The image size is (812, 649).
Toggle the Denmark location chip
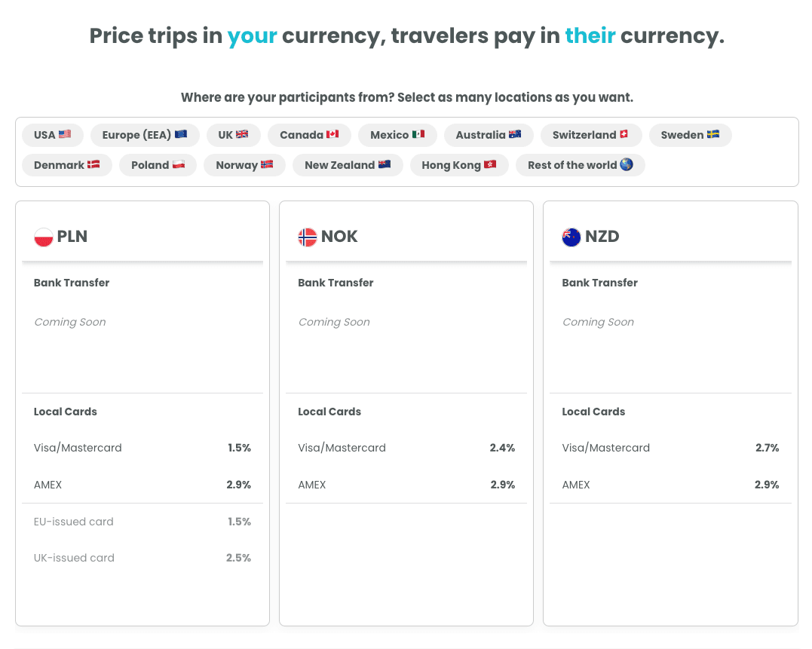pyautogui.click(x=67, y=165)
